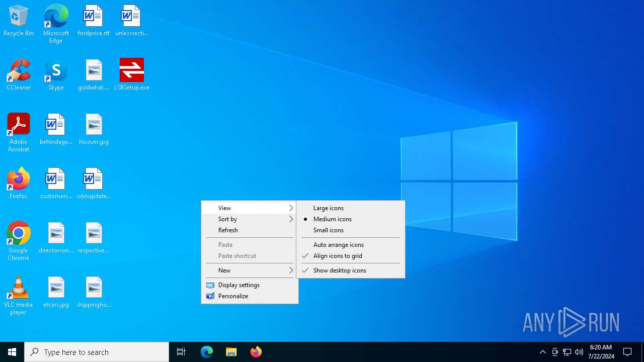Open Personalize from context menu
Image resolution: width=644 pixels, height=362 pixels.
pyautogui.click(x=250, y=296)
